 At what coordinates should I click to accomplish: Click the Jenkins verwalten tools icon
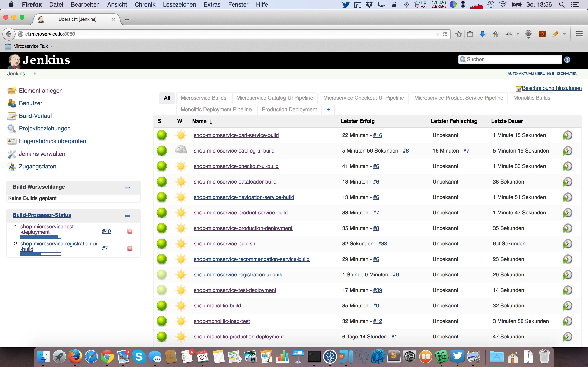11,154
